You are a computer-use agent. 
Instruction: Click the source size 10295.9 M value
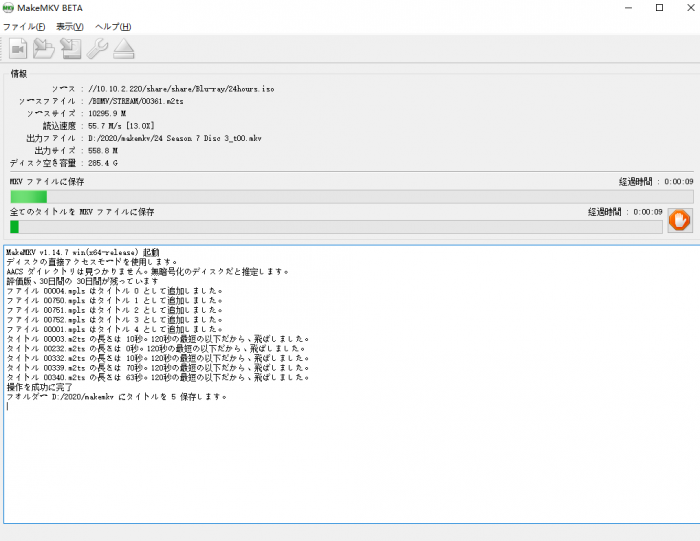(107, 113)
